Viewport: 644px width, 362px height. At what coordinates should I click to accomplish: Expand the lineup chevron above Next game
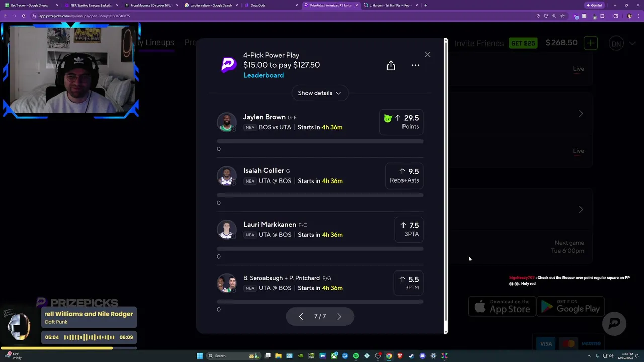(x=581, y=209)
